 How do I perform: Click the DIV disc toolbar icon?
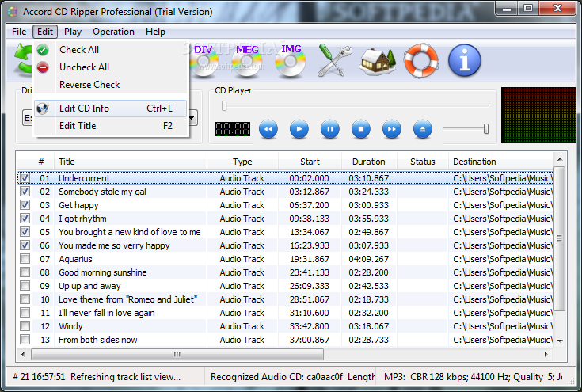click(204, 60)
